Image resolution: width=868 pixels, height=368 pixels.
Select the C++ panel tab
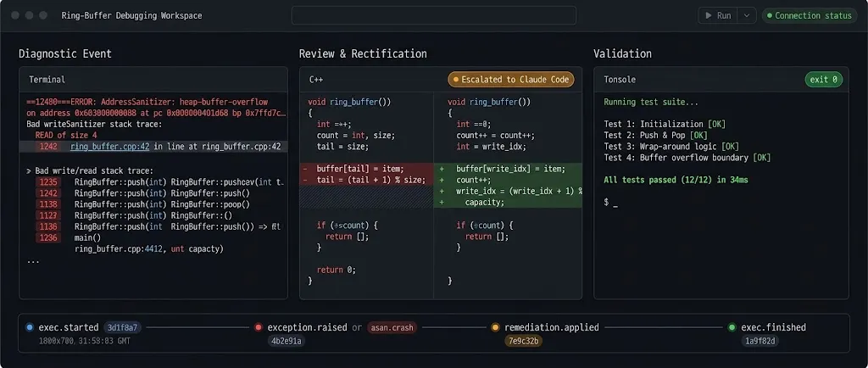pyautogui.click(x=316, y=80)
